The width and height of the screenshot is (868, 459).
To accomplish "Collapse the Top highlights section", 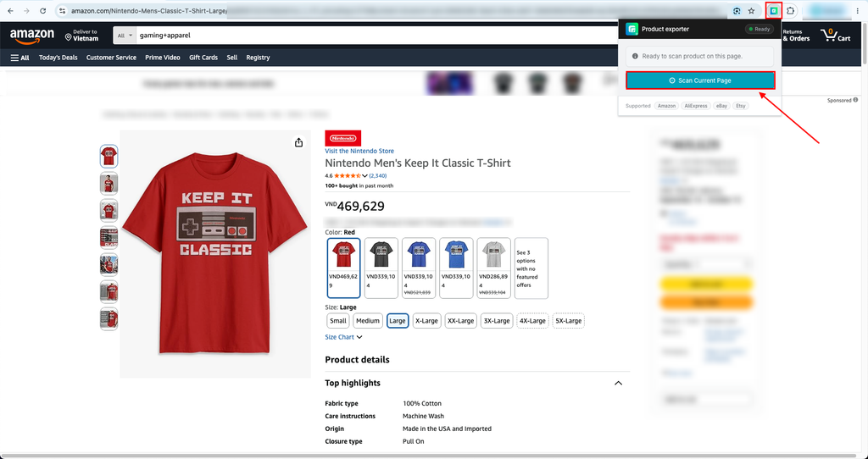I will [618, 383].
